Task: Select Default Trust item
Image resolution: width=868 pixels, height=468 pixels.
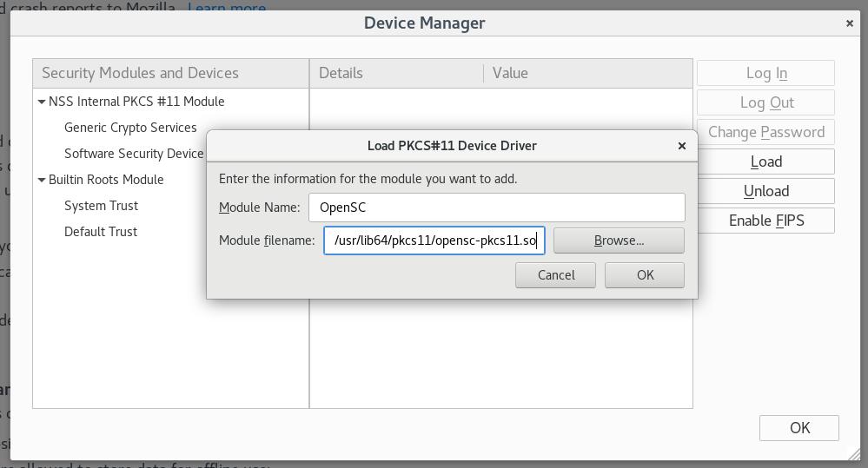Action: 101,232
